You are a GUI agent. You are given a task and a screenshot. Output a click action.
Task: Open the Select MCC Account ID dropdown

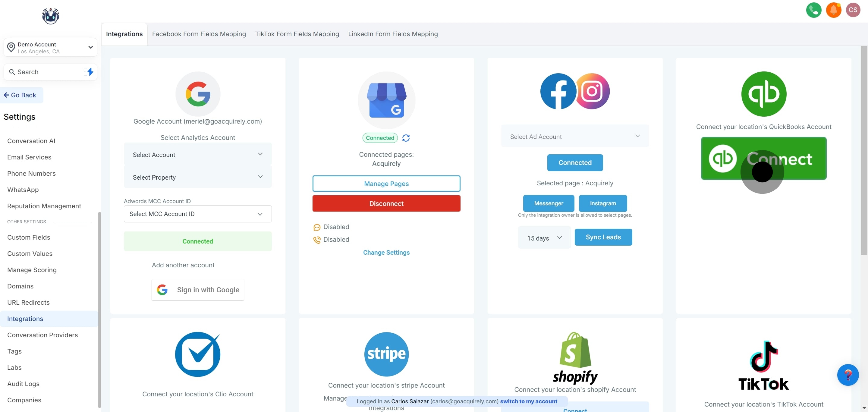197,214
